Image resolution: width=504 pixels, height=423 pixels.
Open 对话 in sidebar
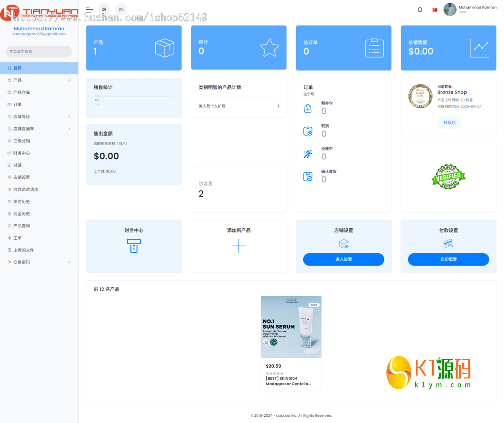pos(39,165)
